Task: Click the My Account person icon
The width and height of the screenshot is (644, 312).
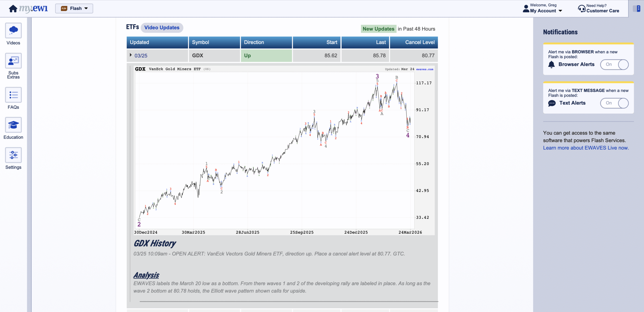Action: pyautogui.click(x=526, y=9)
